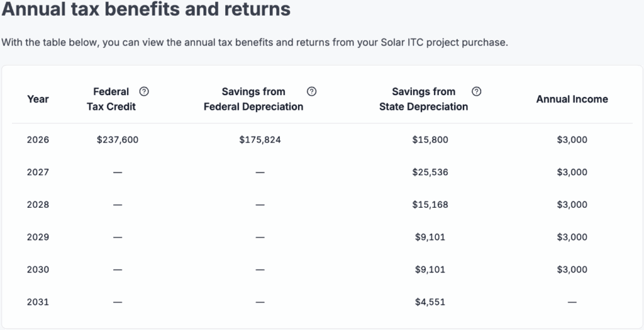Click the help icon beside Federal Tax Credit
Viewport: 644px width, 330px height.
tap(145, 92)
